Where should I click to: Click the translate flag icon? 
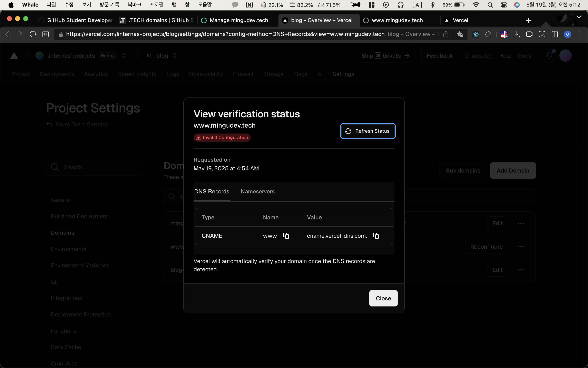504,34
